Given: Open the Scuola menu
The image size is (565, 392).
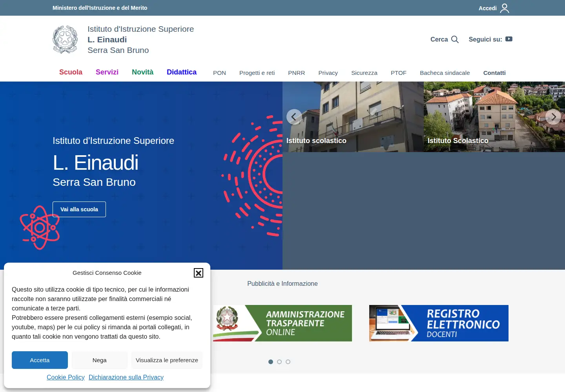Looking at the screenshot, I should click(71, 72).
